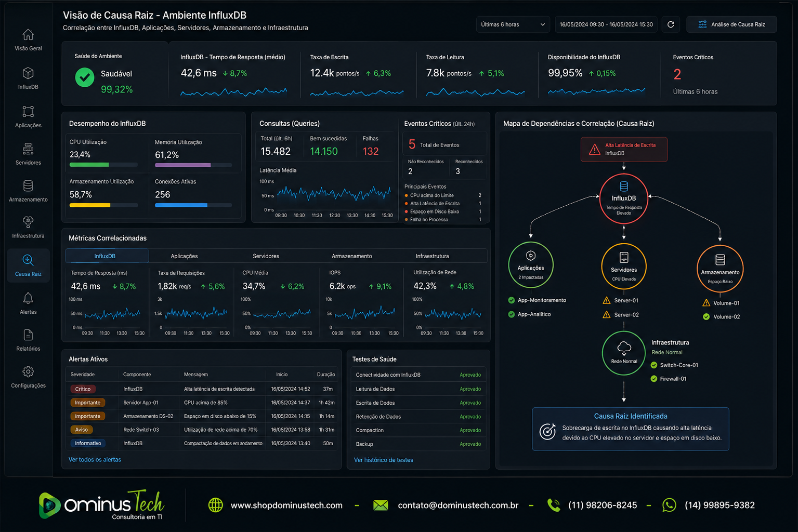Open Armazenamento sidebar section

pyautogui.click(x=28, y=191)
